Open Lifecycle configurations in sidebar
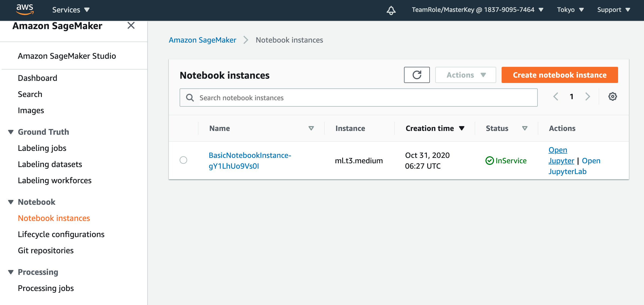This screenshot has width=644, height=305. (x=61, y=234)
